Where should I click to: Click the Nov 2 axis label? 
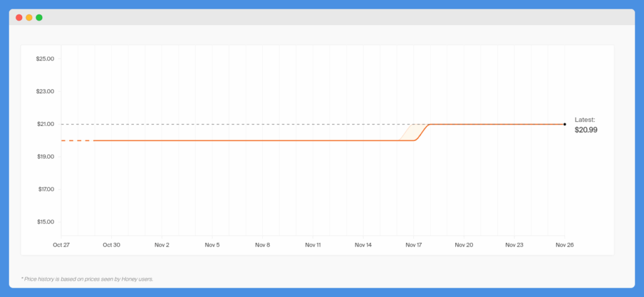click(x=162, y=245)
